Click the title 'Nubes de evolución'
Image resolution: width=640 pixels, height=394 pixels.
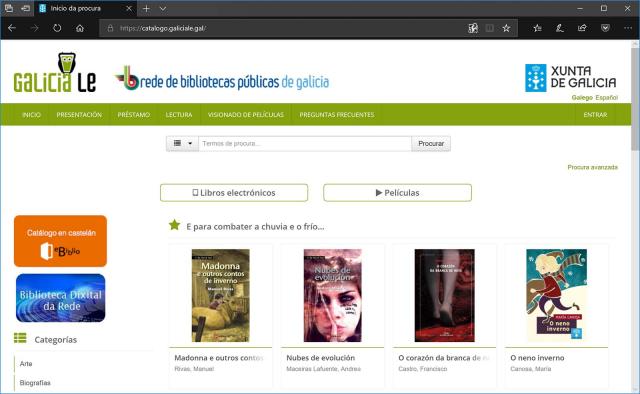[321, 358]
